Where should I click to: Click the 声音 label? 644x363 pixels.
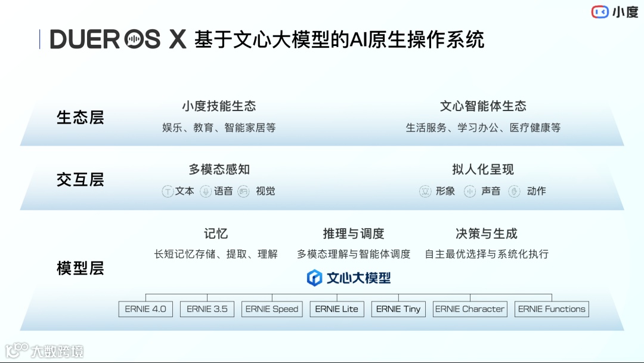click(x=491, y=191)
